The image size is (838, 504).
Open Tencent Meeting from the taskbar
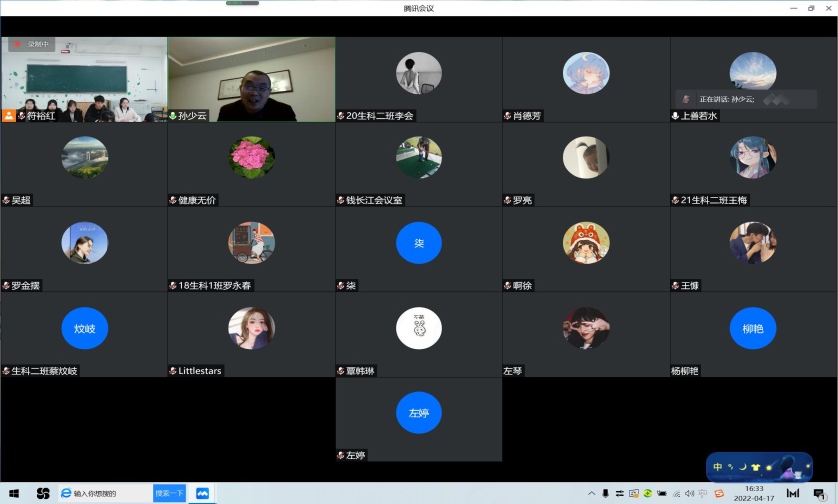coord(202,493)
